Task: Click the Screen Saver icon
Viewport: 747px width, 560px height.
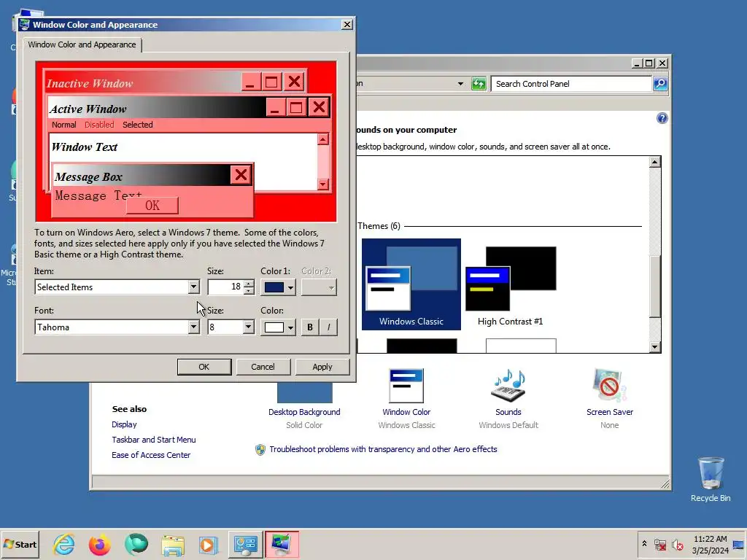Action: point(609,385)
